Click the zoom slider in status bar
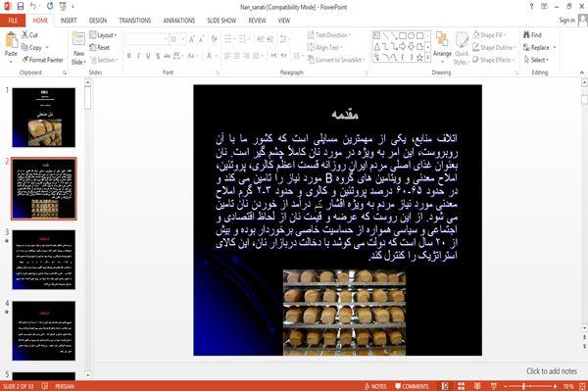The width and height of the screenshot is (588, 391). tap(530, 386)
